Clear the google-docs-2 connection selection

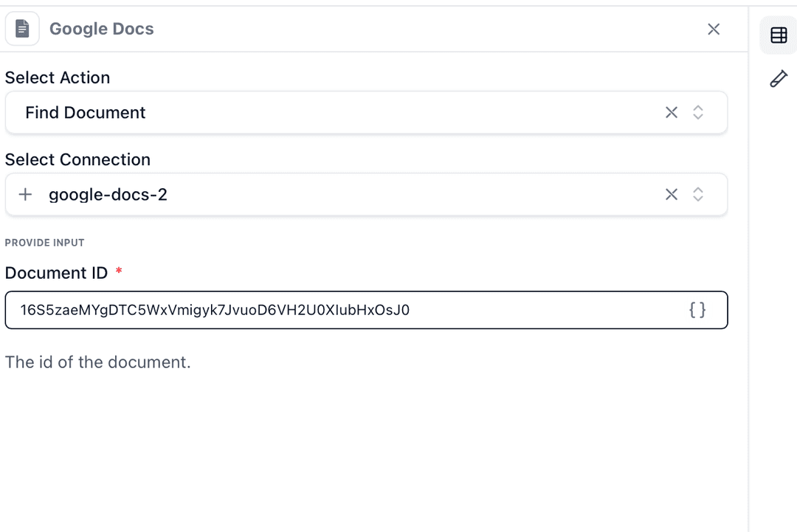tap(672, 194)
